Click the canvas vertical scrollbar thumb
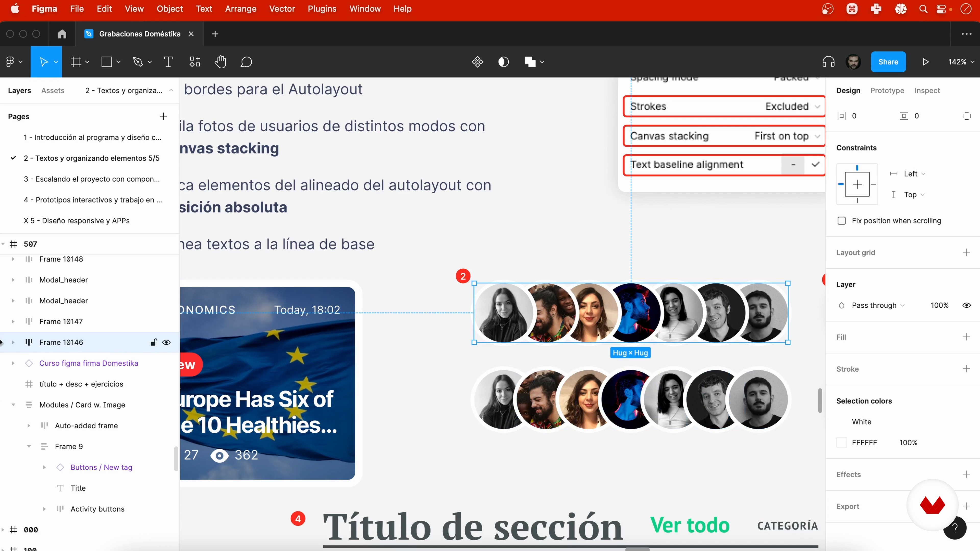 [x=820, y=400]
